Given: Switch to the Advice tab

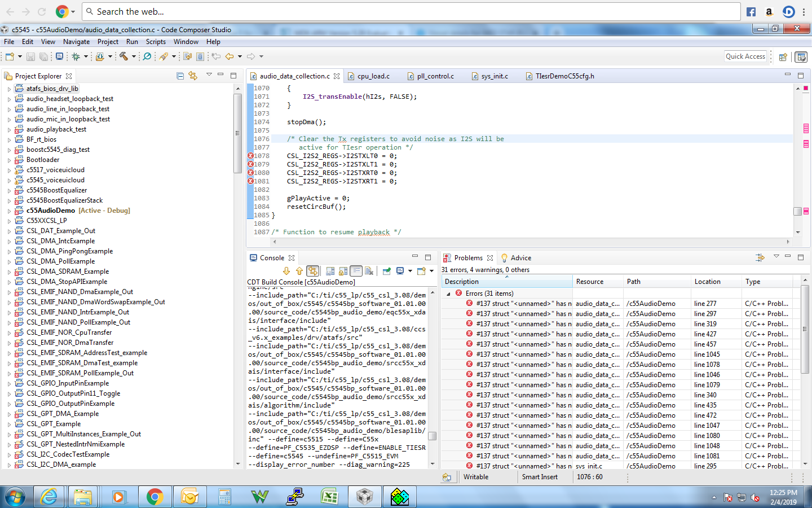Looking at the screenshot, I should click(516, 258).
